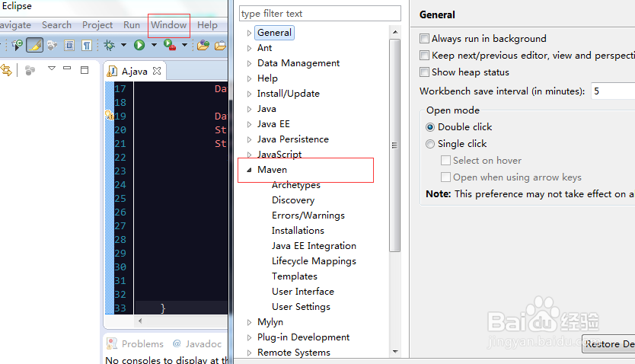Expand the Help preferences node arrow
The width and height of the screenshot is (635, 364).
(x=249, y=78)
